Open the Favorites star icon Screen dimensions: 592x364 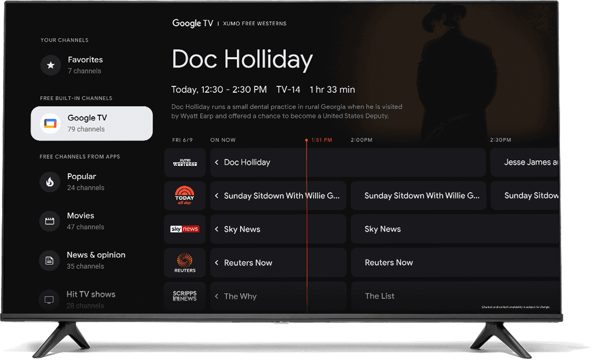pyautogui.click(x=51, y=65)
